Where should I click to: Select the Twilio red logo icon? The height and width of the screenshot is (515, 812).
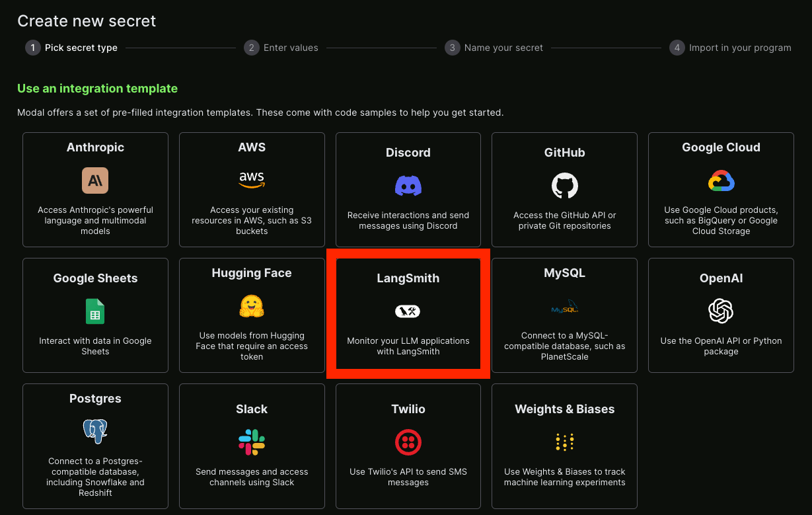(408, 442)
